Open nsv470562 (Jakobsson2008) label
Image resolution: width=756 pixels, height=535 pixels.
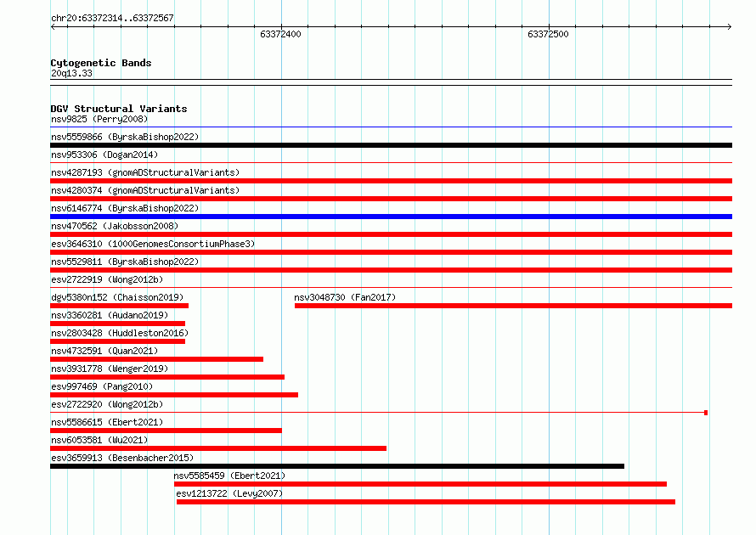pos(115,226)
